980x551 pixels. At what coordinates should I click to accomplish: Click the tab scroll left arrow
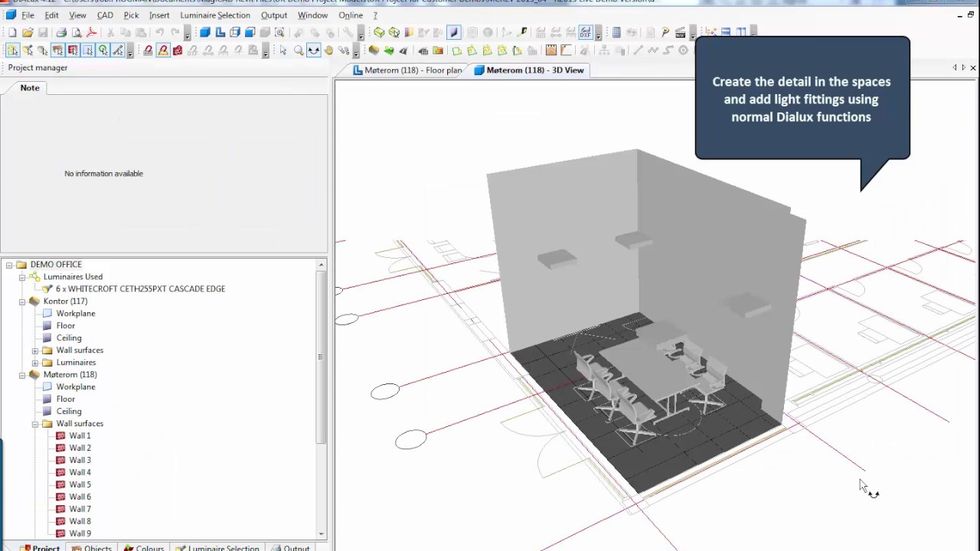pos(955,68)
